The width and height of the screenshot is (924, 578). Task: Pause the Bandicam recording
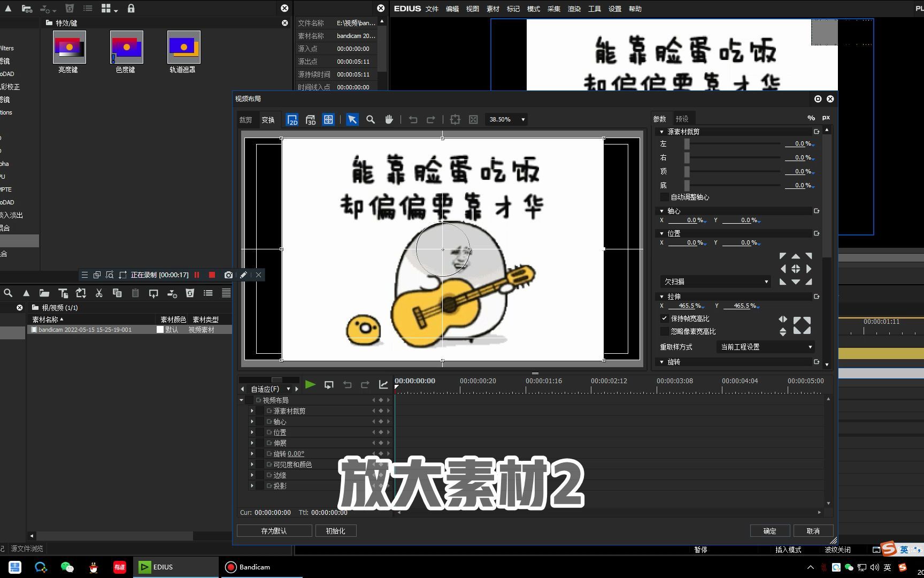(x=197, y=275)
